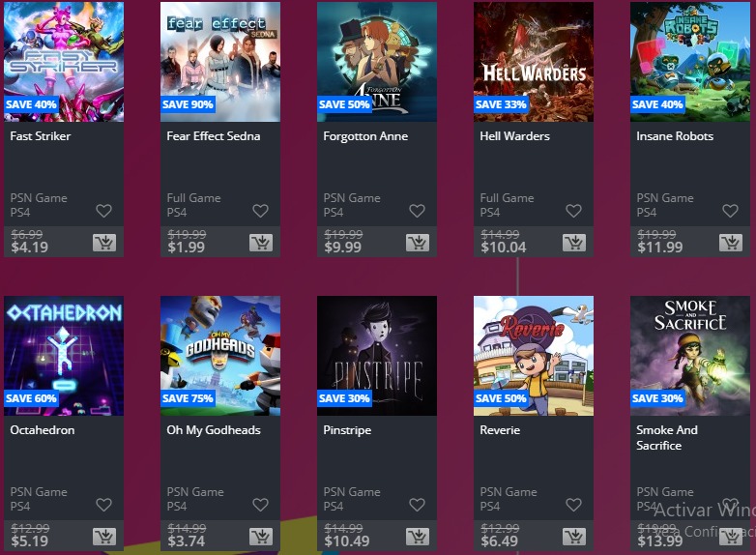Open the Pinstripe cover thumbnail

click(x=377, y=356)
